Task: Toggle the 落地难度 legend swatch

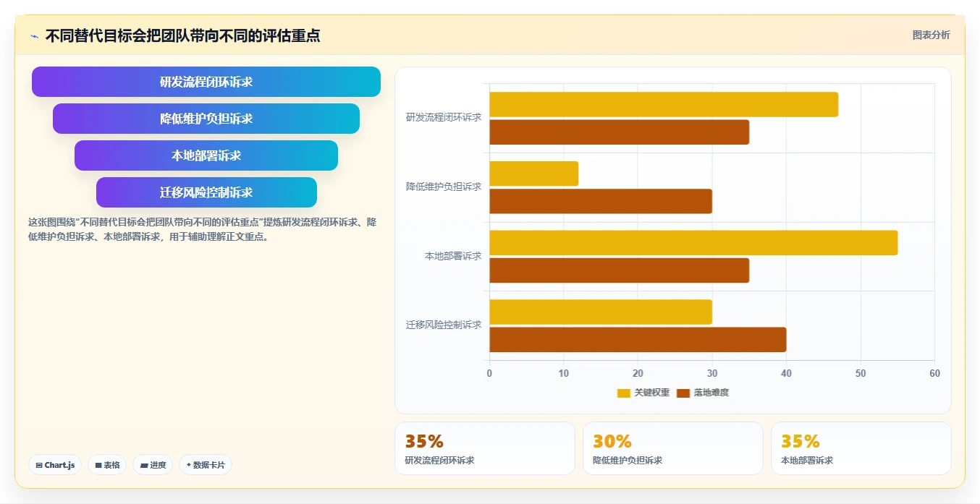Action: click(x=683, y=393)
